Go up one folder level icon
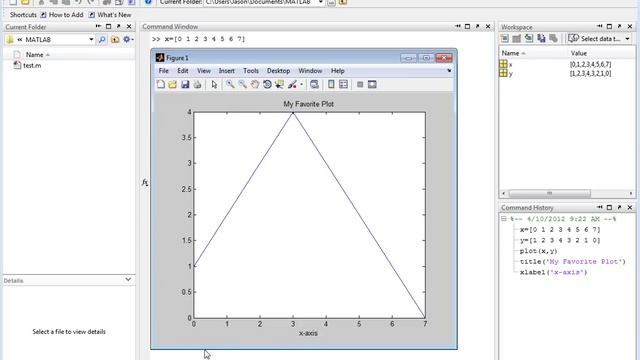Screen dimensions: 640x360 coord(115,40)
